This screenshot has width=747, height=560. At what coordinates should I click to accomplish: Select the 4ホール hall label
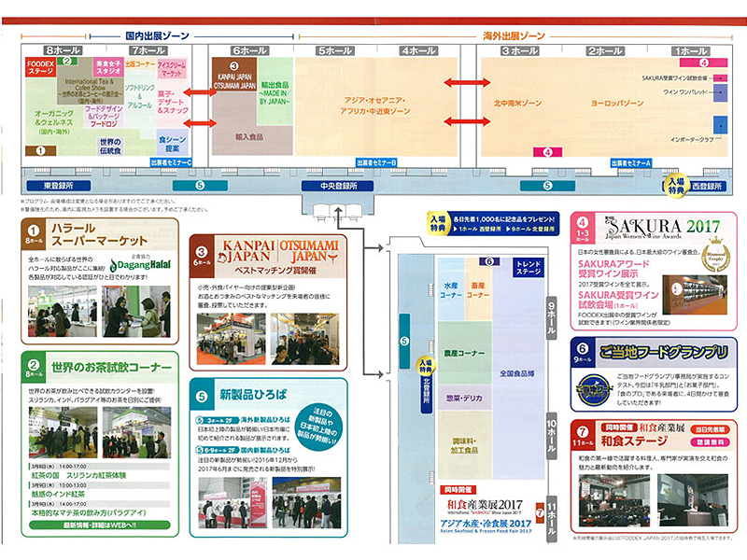[419, 50]
